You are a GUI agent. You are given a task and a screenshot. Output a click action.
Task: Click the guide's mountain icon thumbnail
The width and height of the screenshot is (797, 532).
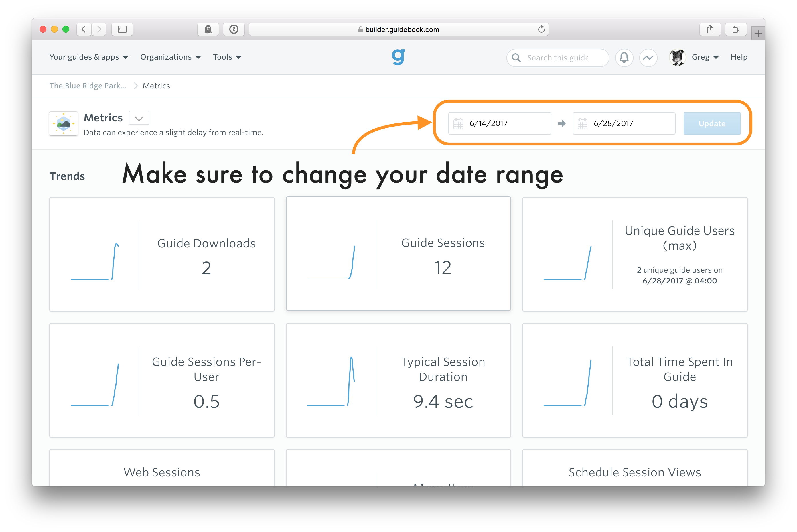64,123
